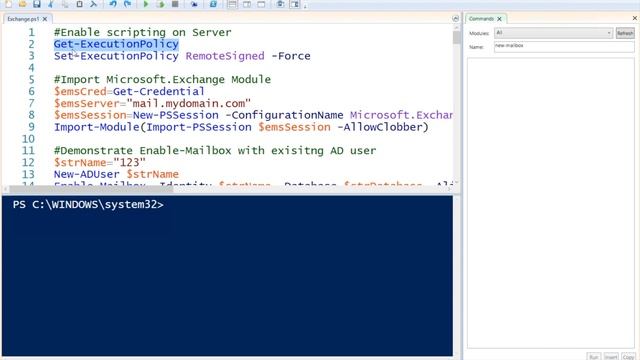
Task: Collapse the script pane with the round arrow
Action: point(456,19)
